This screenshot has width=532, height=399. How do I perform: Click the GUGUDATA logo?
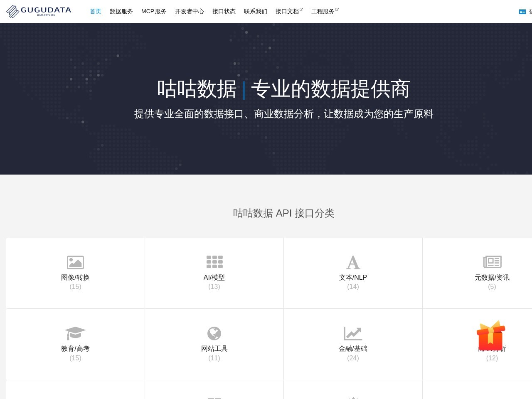[39, 11]
